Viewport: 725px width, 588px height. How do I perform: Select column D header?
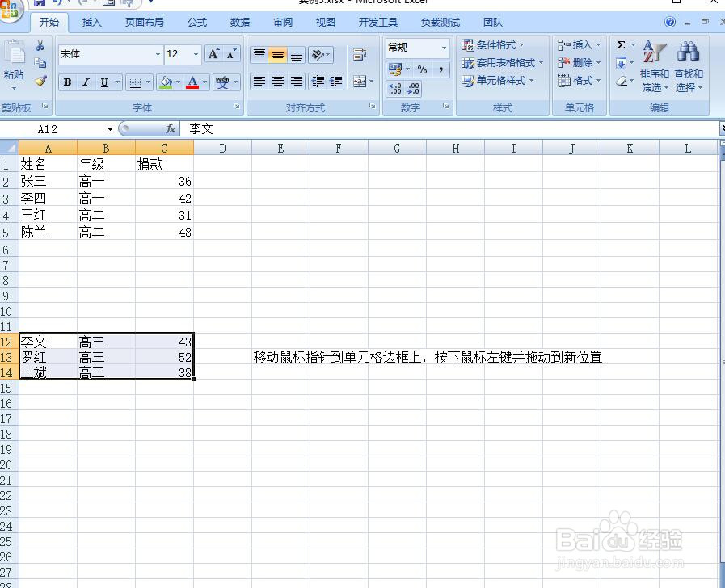[223, 149]
